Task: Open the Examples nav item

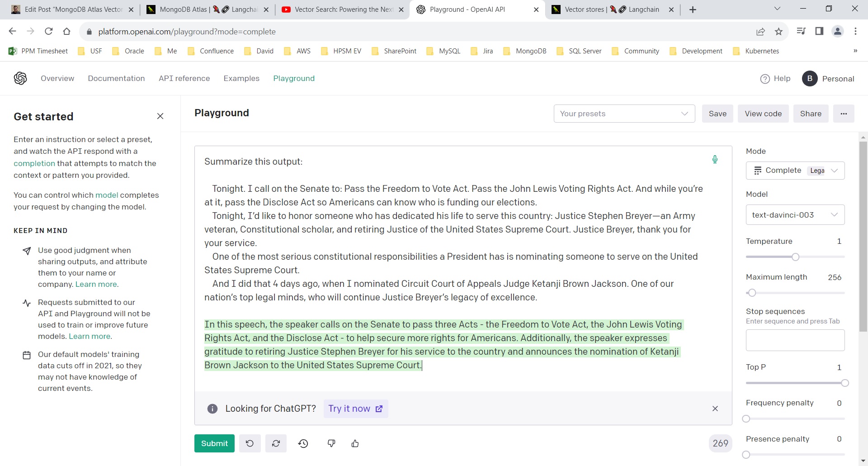Action: 241,78
